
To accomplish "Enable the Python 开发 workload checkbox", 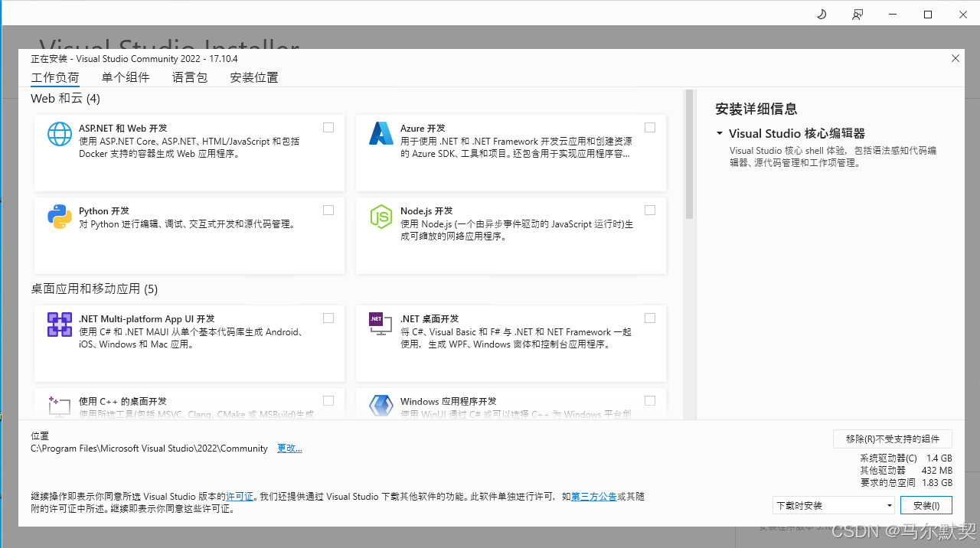I will click(x=328, y=210).
